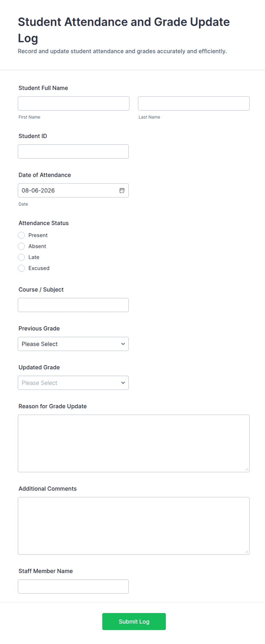Image resolution: width=265 pixels, height=644 pixels.
Task: Focus the Staff Member Name field
Action: [73, 586]
